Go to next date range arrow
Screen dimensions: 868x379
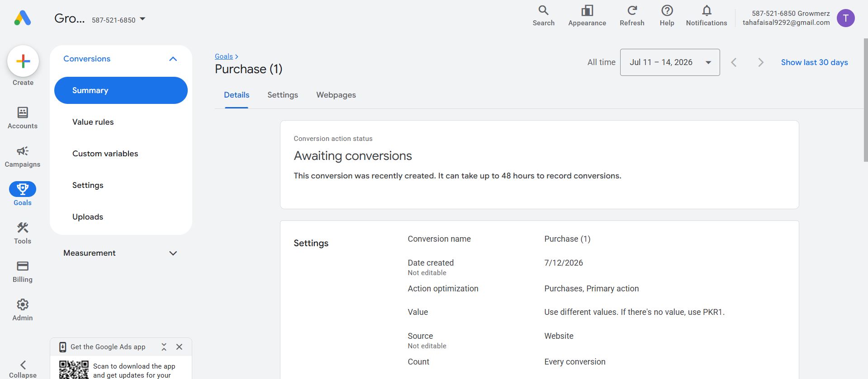click(x=760, y=62)
